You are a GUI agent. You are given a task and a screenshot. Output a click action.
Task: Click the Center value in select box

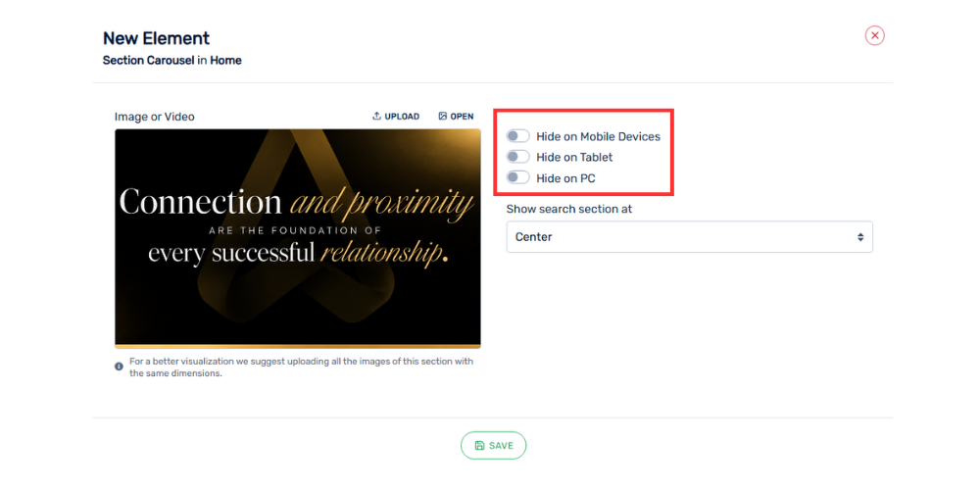click(x=534, y=237)
